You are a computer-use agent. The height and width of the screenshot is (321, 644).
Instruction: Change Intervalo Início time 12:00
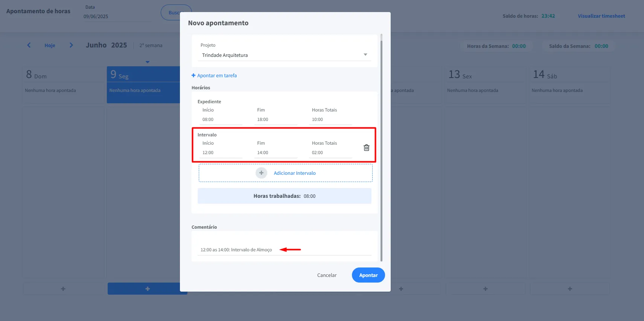tap(221, 153)
